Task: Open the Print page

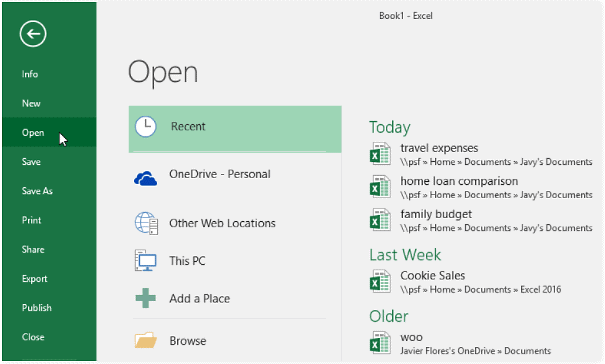Action: [31, 220]
